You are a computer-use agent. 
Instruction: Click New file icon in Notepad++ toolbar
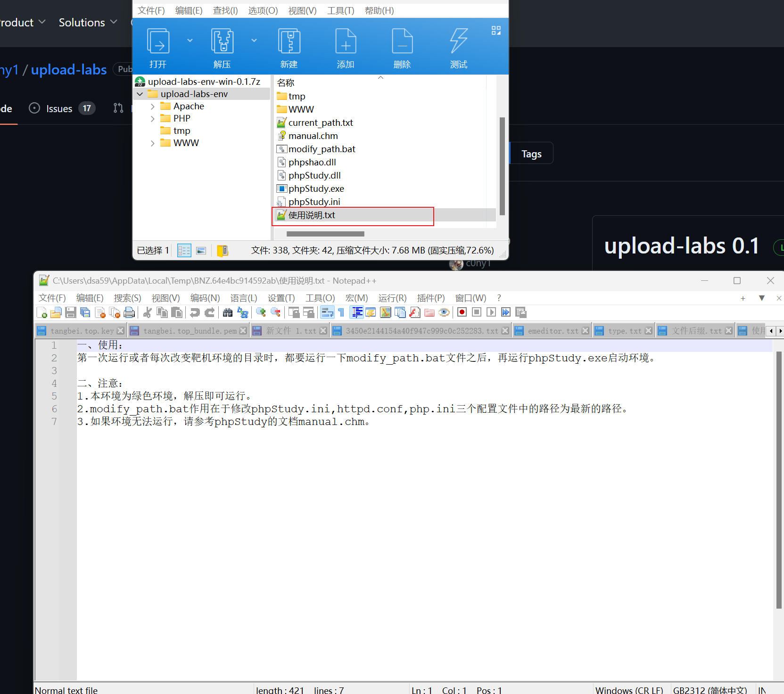pyautogui.click(x=41, y=312)
